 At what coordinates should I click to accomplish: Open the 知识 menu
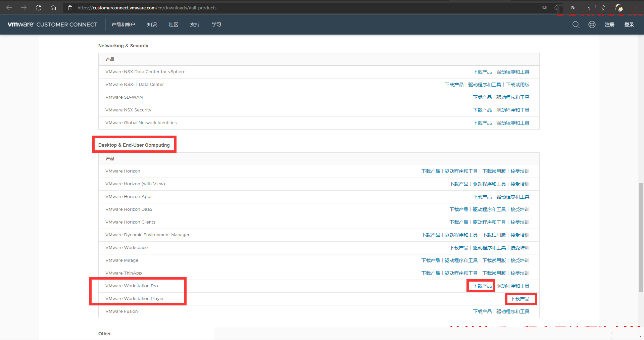152,25
